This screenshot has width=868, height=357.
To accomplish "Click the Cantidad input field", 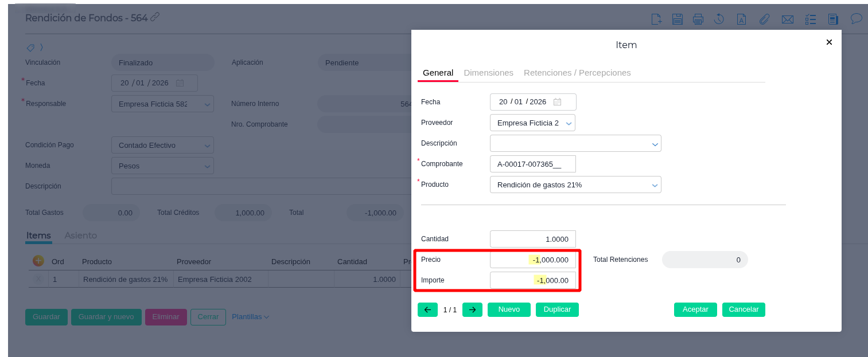I will (x=532, y=239).
